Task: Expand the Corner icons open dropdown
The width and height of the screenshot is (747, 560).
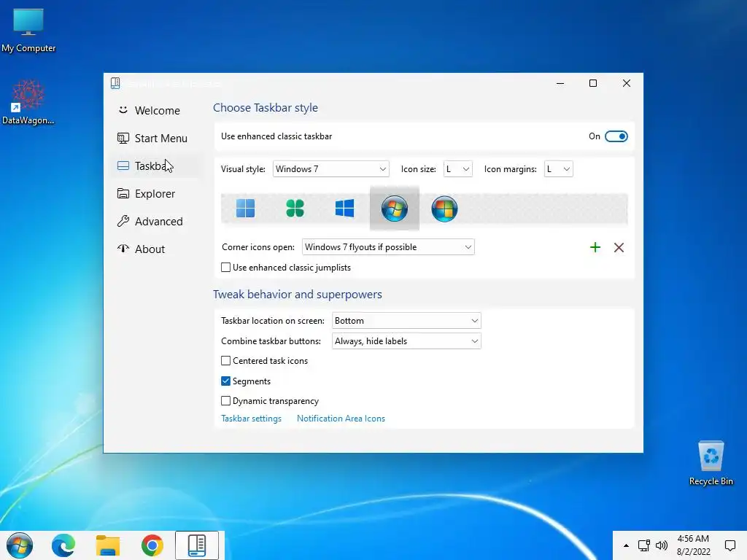Action: pyautogui.click(x=388, y=247)
